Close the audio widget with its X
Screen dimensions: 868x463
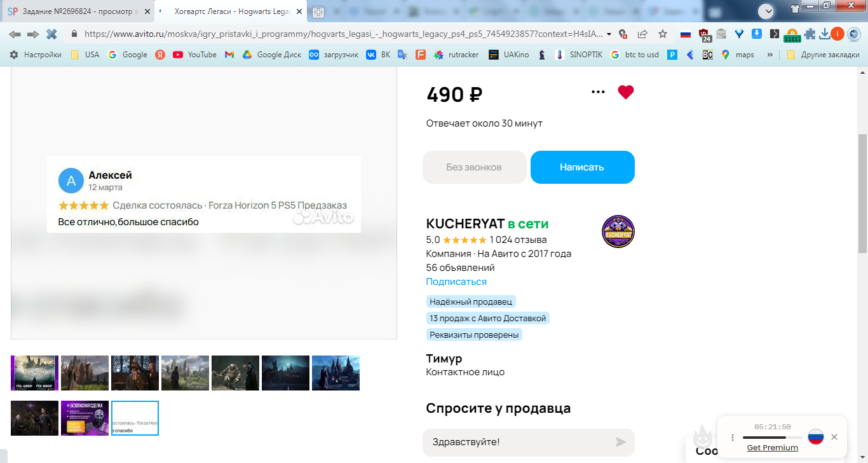(x=834, y=437)
